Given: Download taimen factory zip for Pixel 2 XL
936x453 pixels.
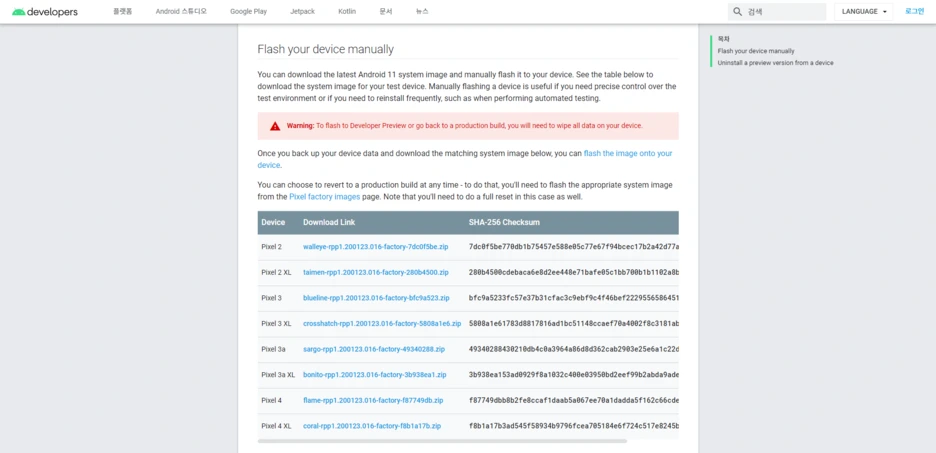Looking at the screenshot, I should pos(376,272).
